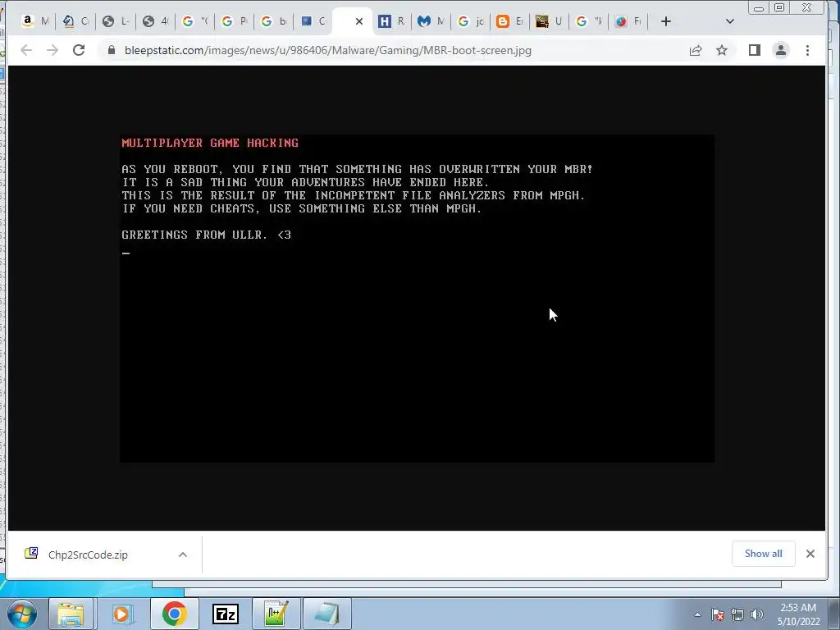Open the Google tab labeled jo
840x630 pixels.
point(471,21)
